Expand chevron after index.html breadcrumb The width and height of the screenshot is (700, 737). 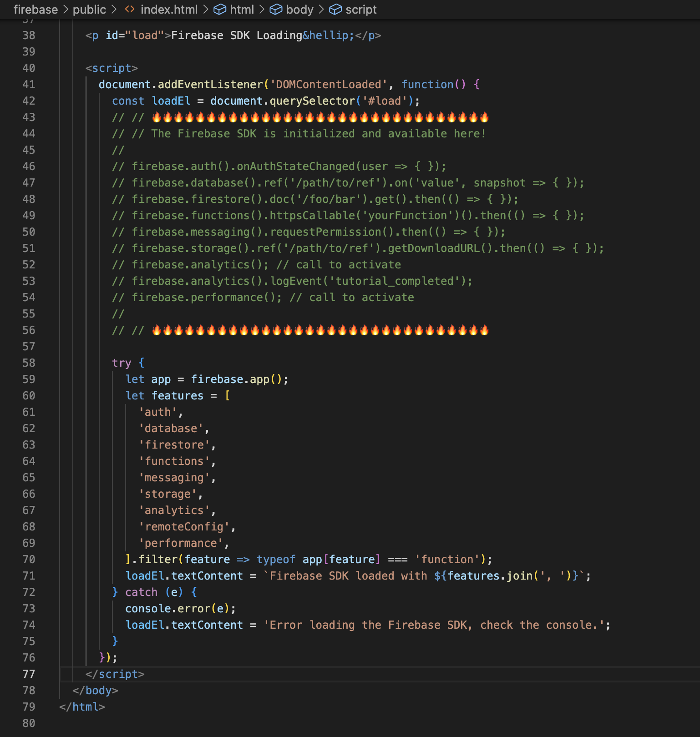pyautogui.click(x=206, y=10)
